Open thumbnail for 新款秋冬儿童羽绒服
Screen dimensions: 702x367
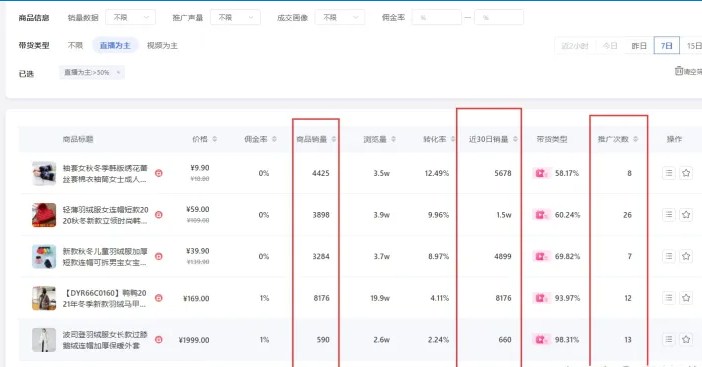coord(44,256)
